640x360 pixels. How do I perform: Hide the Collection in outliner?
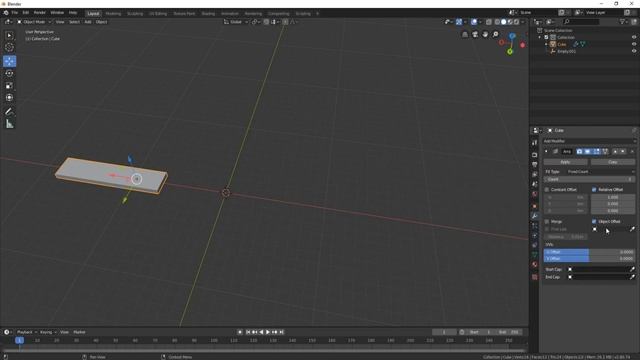click(634, 37)
